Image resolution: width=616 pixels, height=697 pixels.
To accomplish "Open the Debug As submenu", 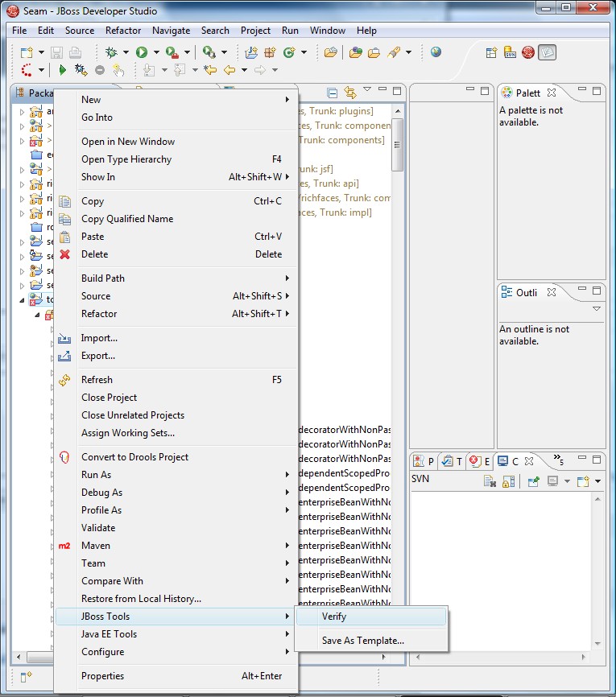I will [x=176, y=493].
